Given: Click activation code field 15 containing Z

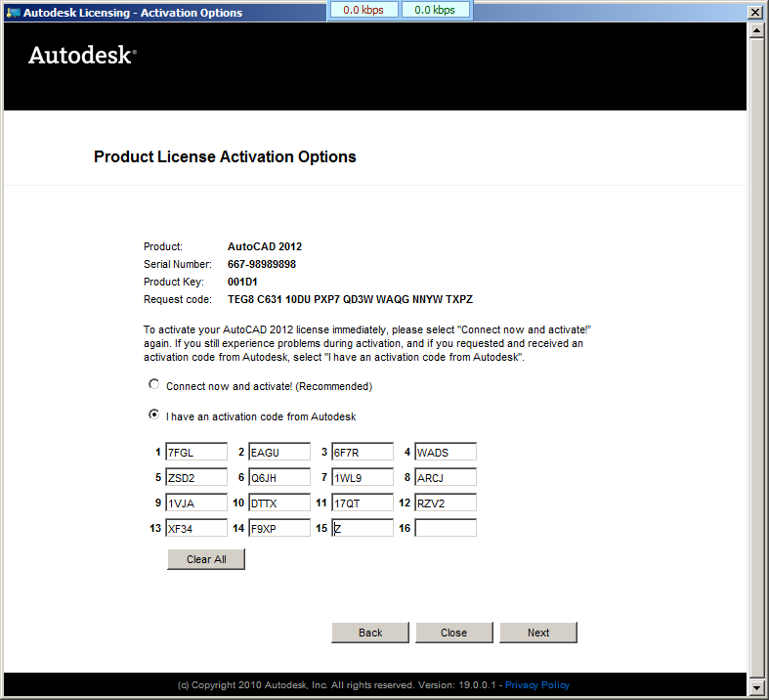Looking at the screenshot, I should [363, 528].
